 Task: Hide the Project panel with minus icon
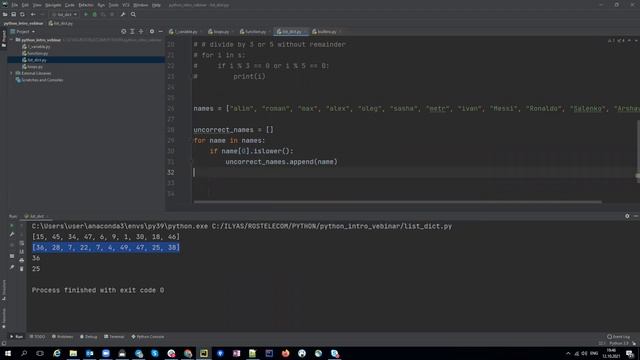(x=160, y=31)
